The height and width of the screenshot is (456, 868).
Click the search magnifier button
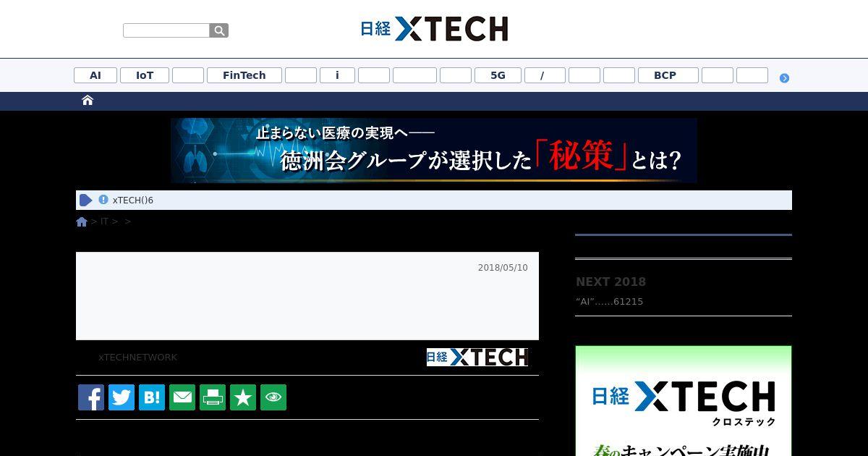point(219,30)
